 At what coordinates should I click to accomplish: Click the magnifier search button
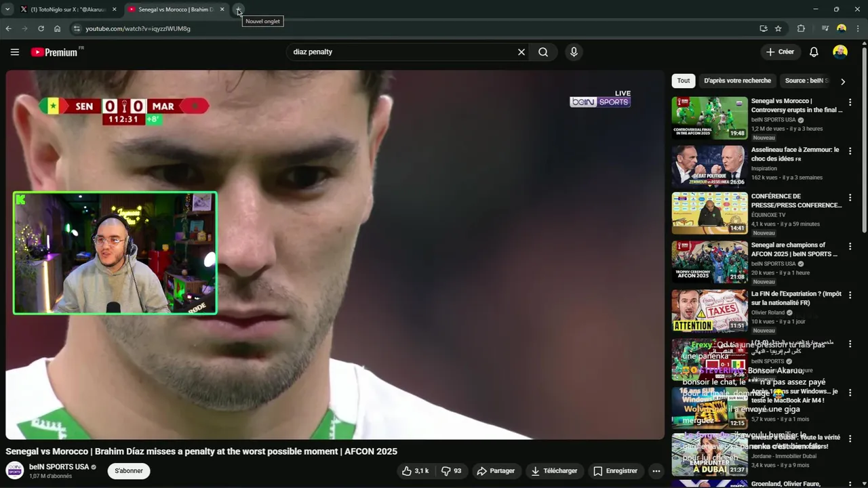(x=543, y=52)
